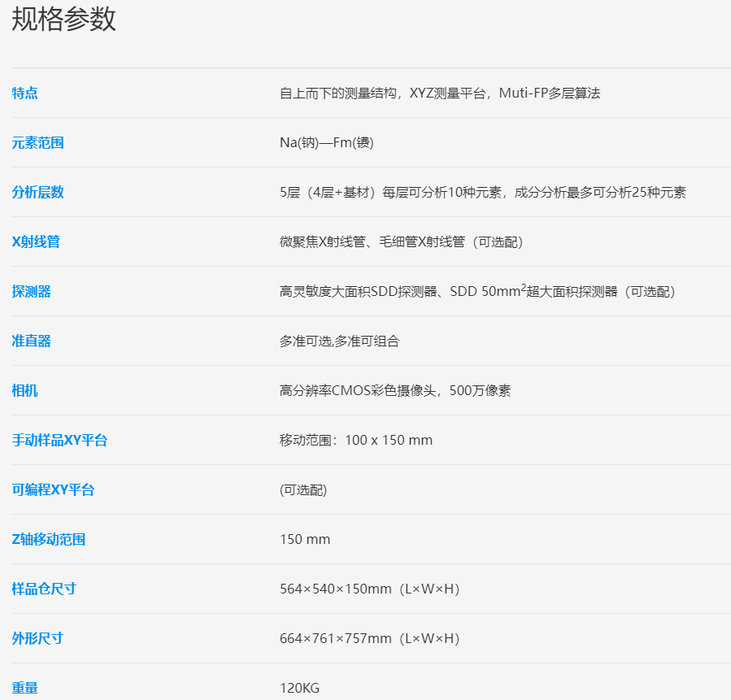Image resolution: width=731 pixels, height=700 pixels.
Task: Click the Z轴移动范围 label
Action: (x=49, y=540)
